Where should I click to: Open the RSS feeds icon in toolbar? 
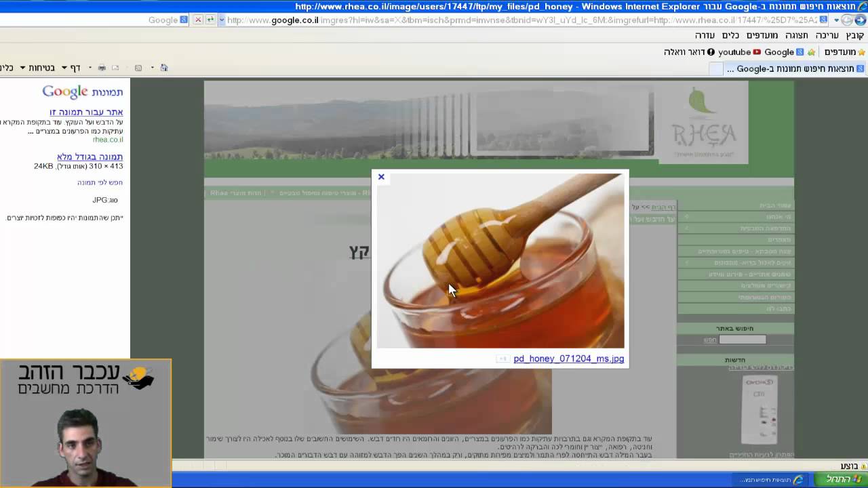point(138,68)
